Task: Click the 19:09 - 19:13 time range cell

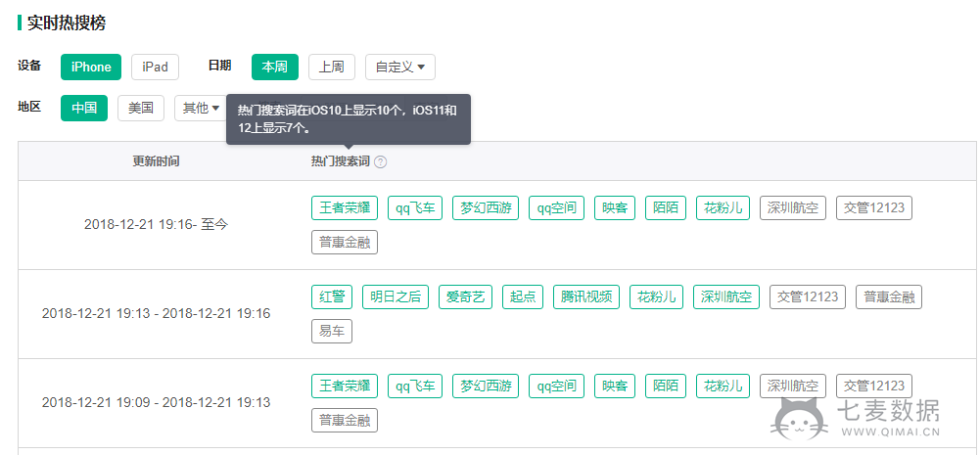Action: (157, 402)
